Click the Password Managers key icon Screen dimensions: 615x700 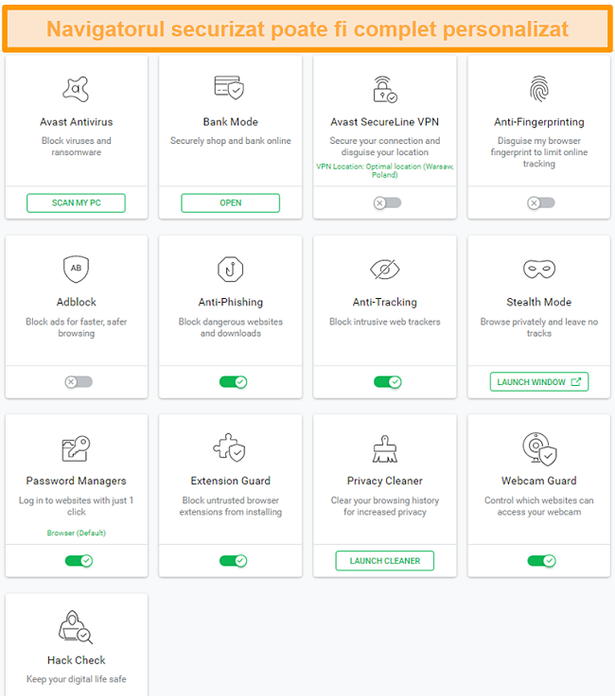[x=76, y=448]
